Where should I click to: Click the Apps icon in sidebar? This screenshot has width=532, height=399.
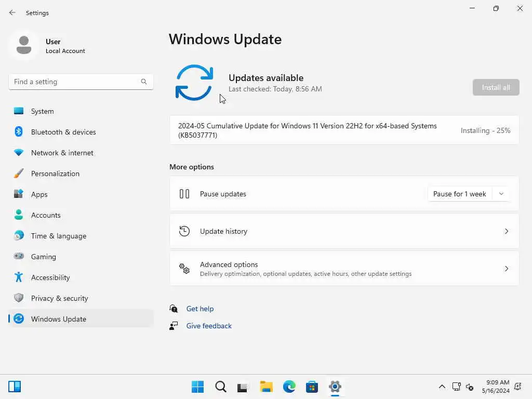[x=19, y=194]
